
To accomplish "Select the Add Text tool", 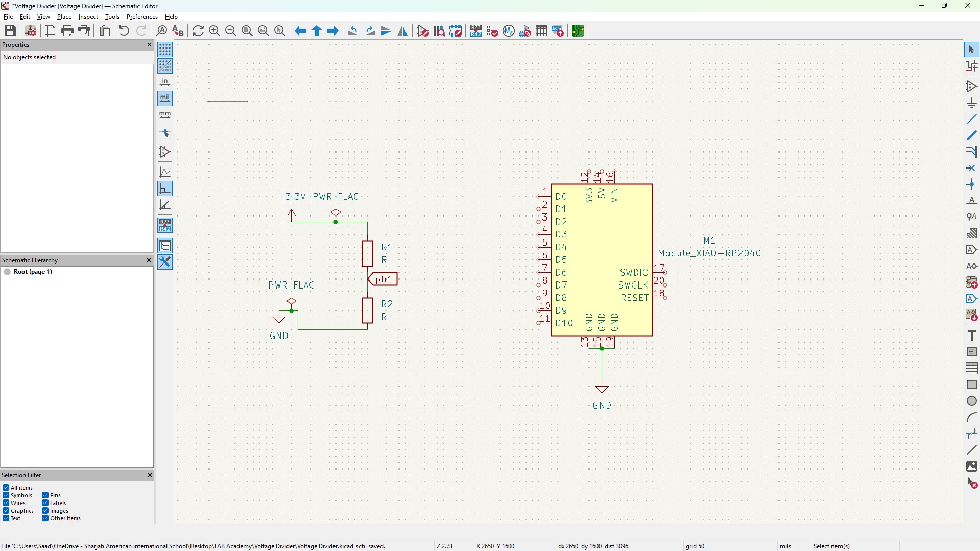I will [971, 336].
